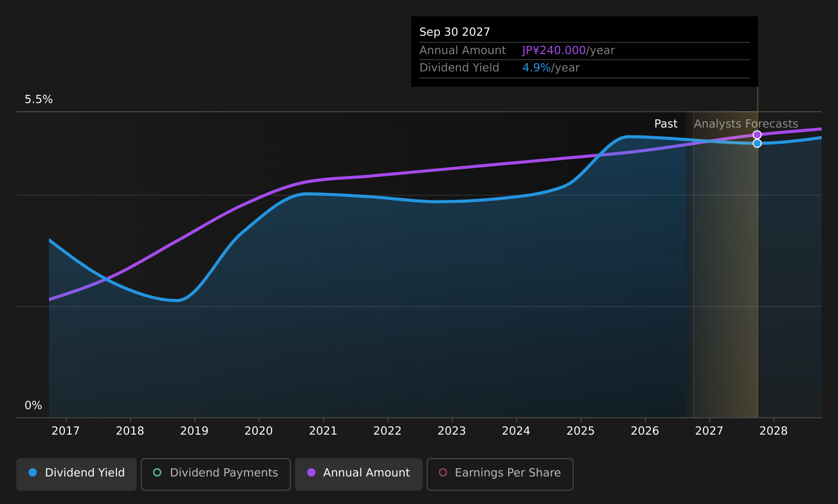838x504 pixels.
Task: Click the JP¥240.000/year tooltip value
Action: point(569,51)
